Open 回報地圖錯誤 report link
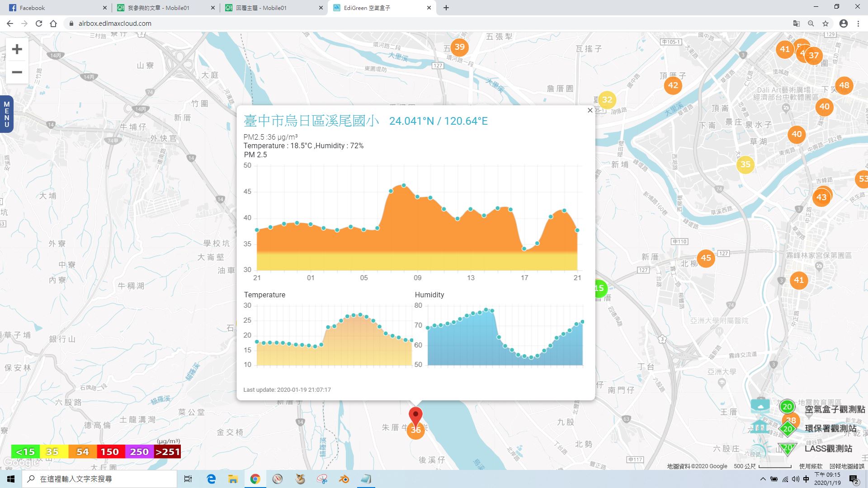The height and width of the screenshot is (488, 868). point(847,466)
